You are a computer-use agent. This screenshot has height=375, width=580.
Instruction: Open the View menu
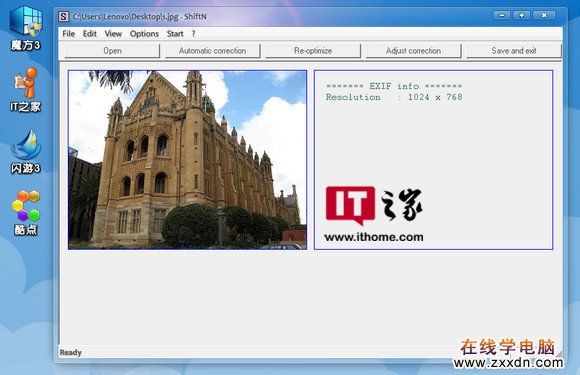(x=113, y=34)
